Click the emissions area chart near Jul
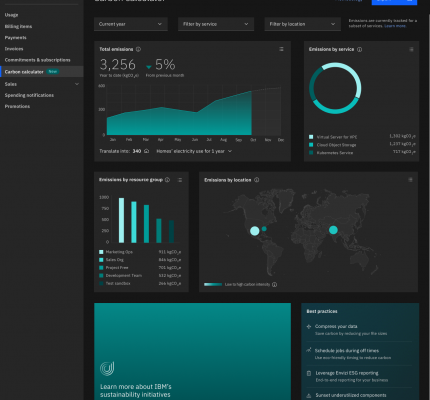The image size is (430, 400). coord(209,120)
